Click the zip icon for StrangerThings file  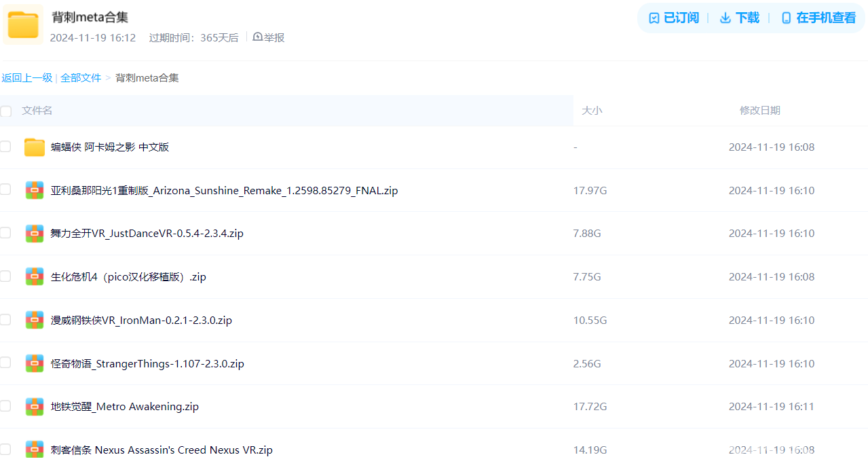coord(35,363)
